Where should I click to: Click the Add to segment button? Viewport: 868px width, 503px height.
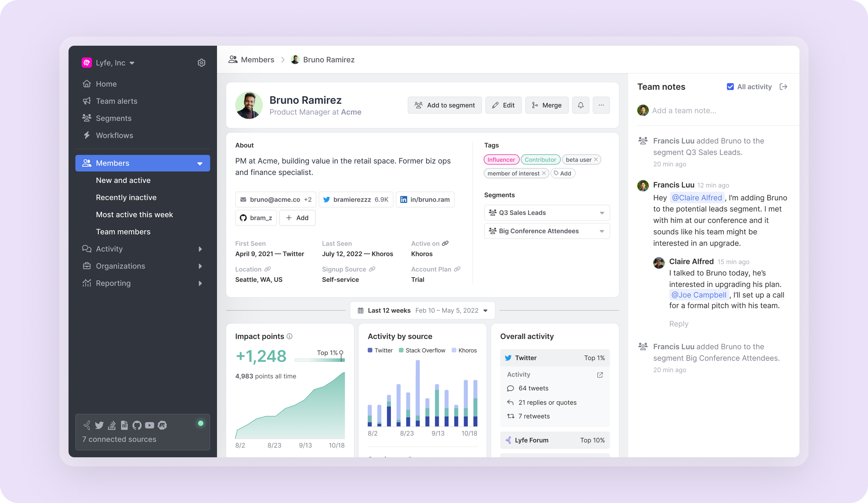pos(444,105)
